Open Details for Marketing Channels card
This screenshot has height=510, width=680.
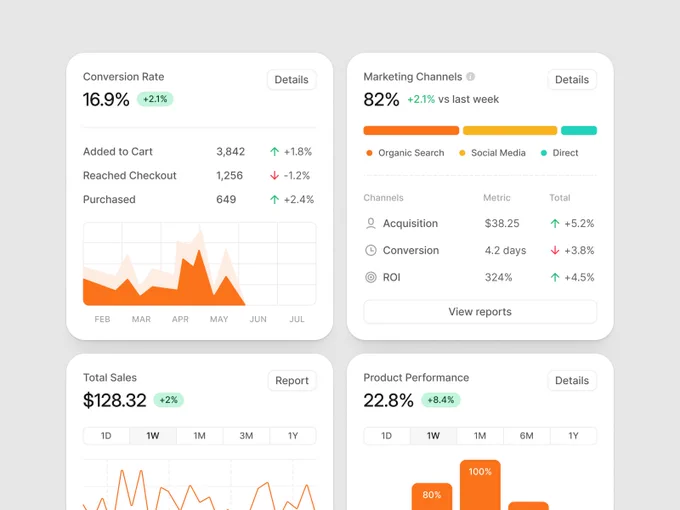572,80
